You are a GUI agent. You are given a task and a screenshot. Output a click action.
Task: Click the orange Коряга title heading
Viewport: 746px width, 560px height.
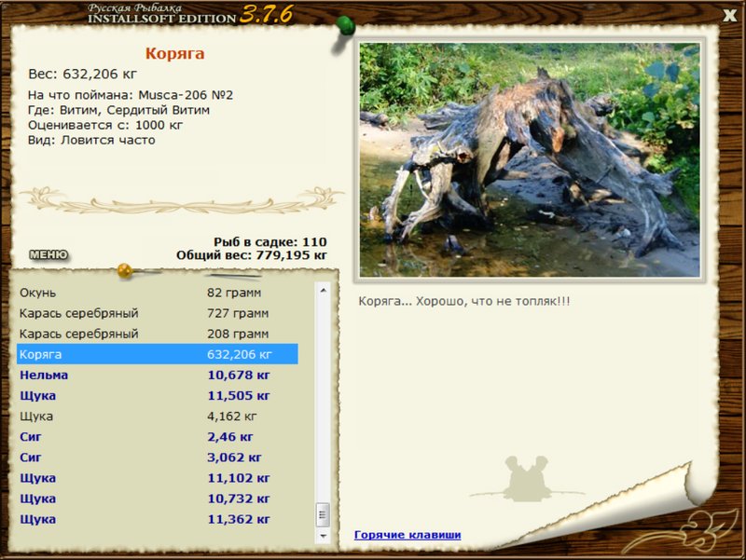174,53
